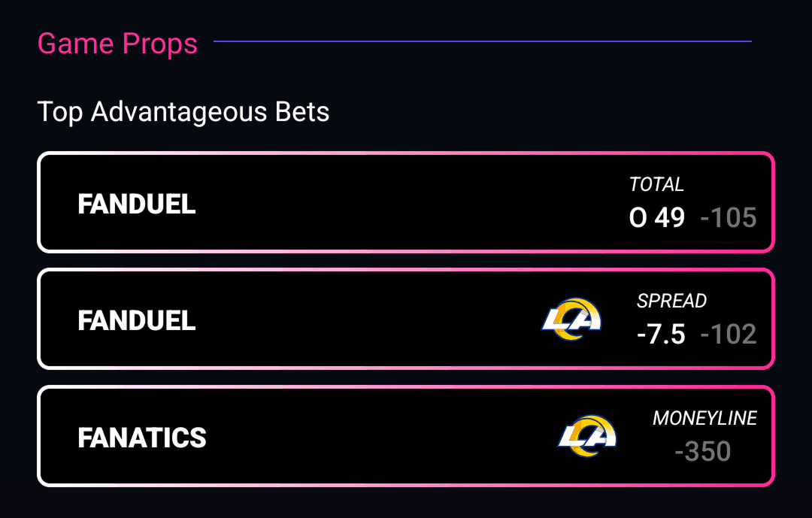Click the TOTAL label

[x=656, y=184]
